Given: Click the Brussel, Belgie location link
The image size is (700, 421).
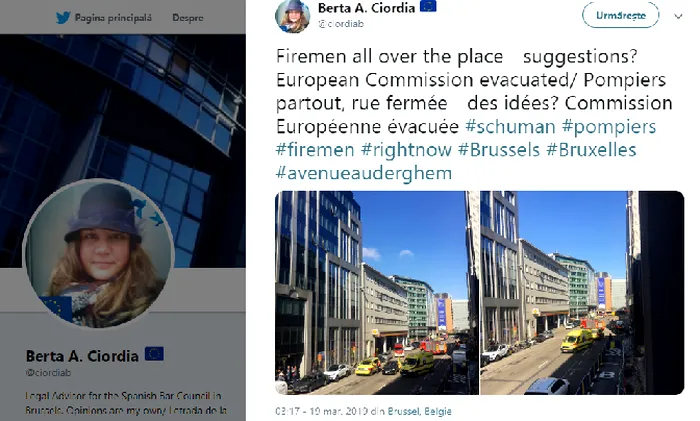Looking at the screenshot, I should [419, 411].
